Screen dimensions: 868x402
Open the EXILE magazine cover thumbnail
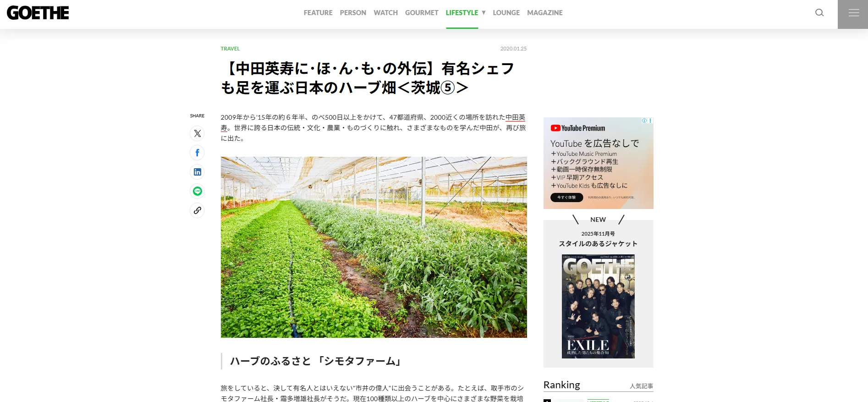[598, 306]
